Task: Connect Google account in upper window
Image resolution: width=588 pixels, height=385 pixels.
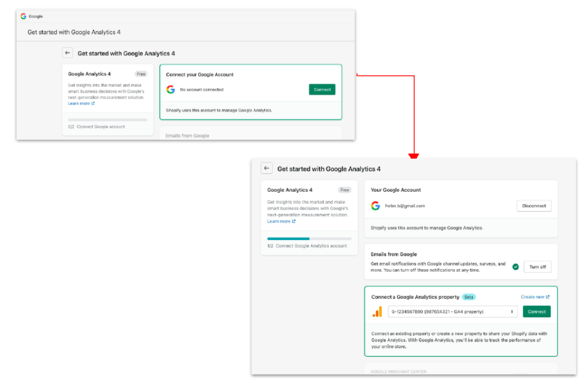Action: [x=322, y=89]
